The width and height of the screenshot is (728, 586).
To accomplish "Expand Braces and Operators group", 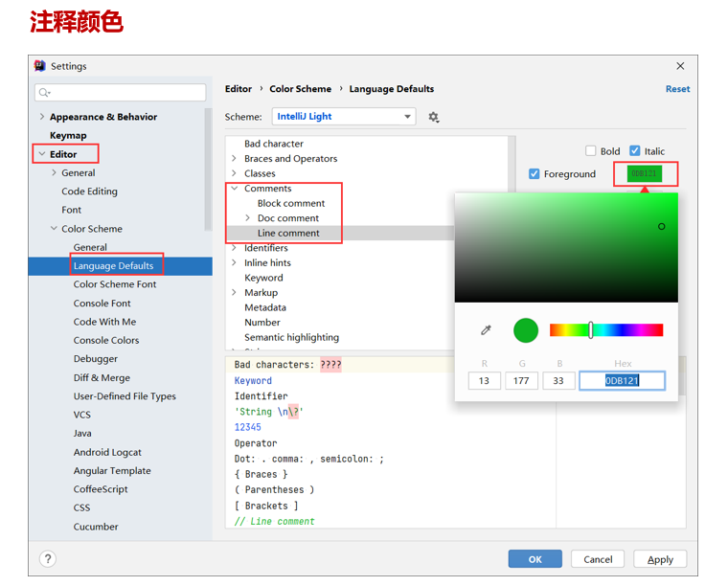I will [x=235, y=158].
